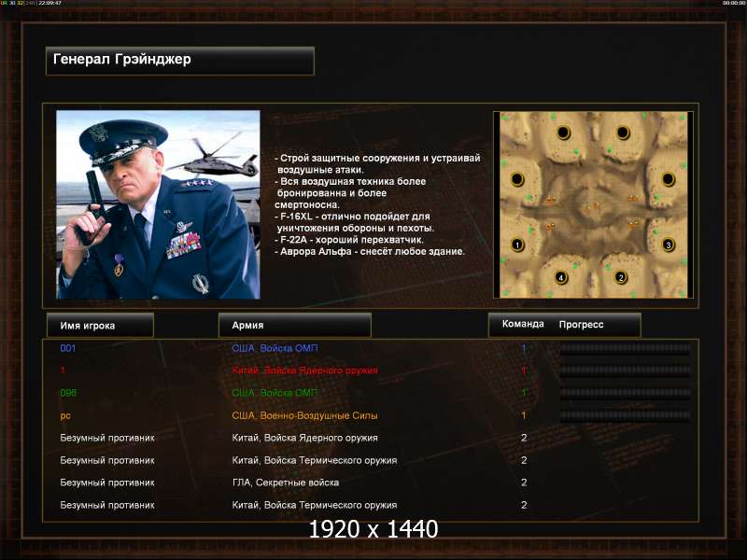
Task: Click start position 1 marker on the map
Action: coord(517,245)
